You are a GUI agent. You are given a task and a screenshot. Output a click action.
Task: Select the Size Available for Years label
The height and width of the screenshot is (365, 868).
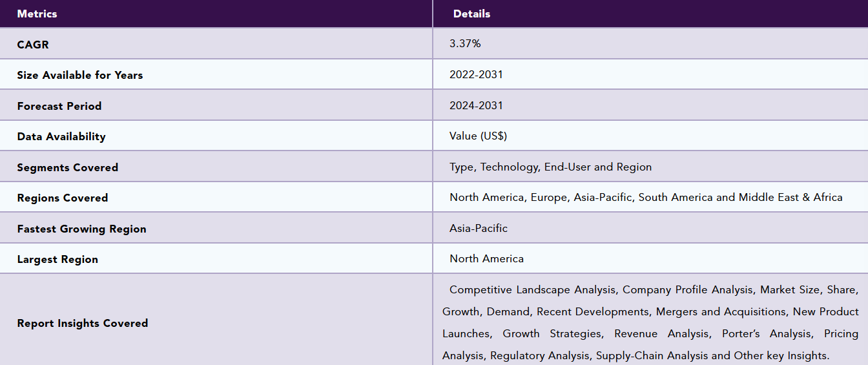click(80, 75)
